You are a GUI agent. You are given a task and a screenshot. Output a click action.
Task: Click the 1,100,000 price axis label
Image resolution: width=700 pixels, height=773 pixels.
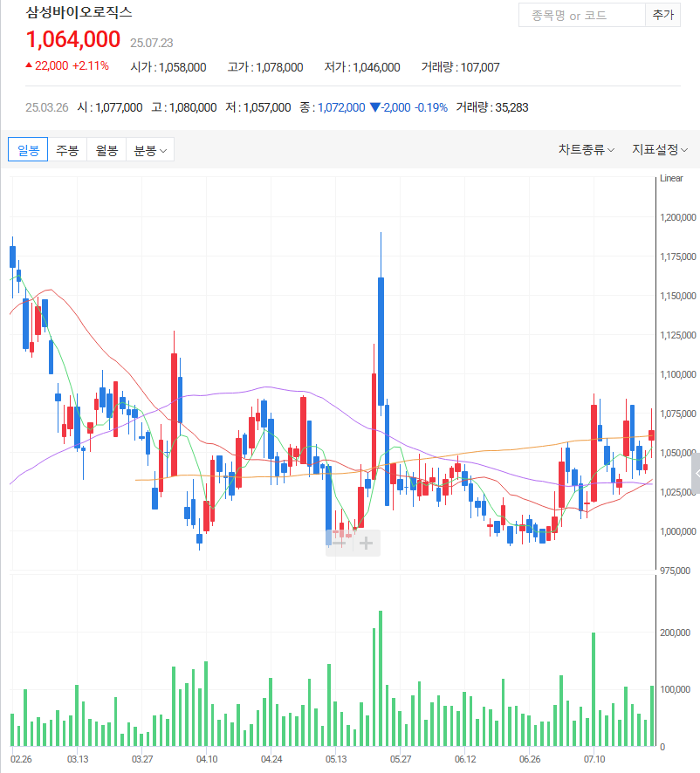(x=678, y=374)
